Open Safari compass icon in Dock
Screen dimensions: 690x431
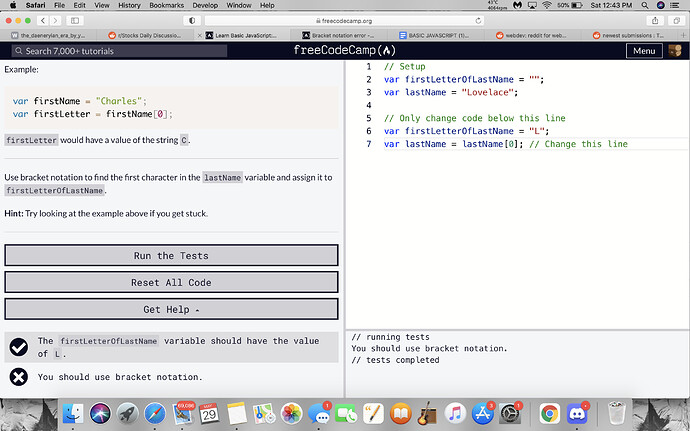click(x=155, y=414)
